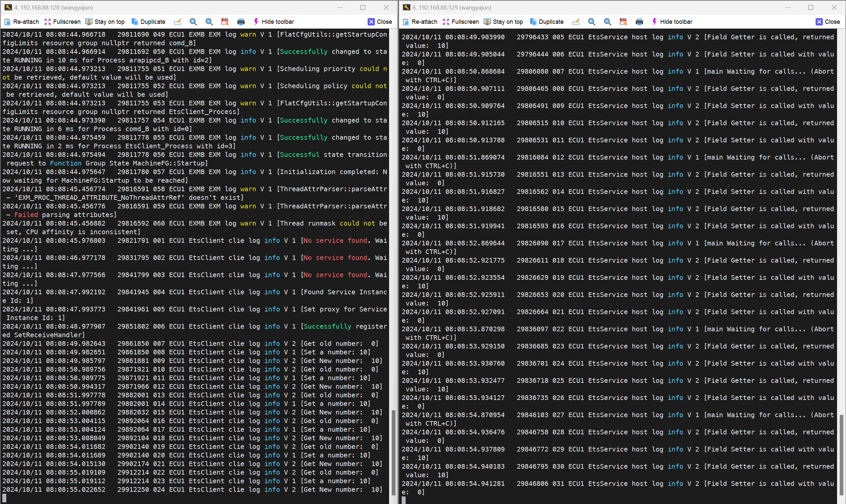Save the left terminal output with floppy icon
This screenshot has width=846, height=504.
pos(225,22)
